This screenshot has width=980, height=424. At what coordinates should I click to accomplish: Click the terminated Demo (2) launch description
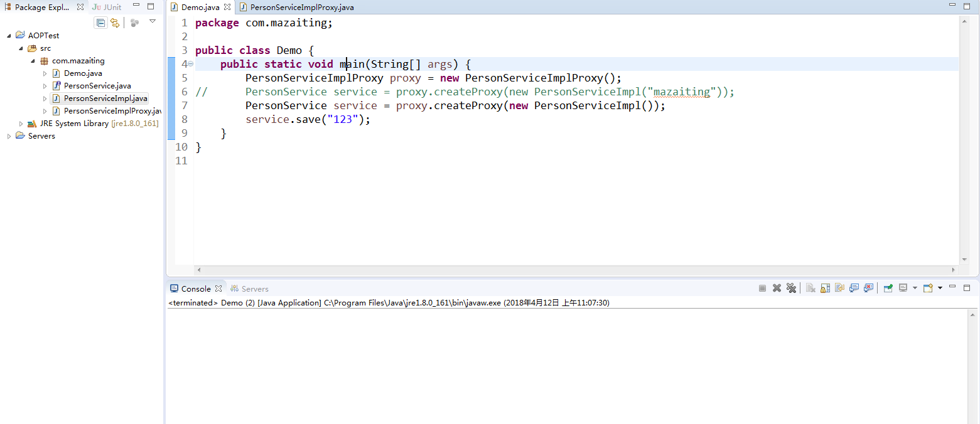pos(389,302)
